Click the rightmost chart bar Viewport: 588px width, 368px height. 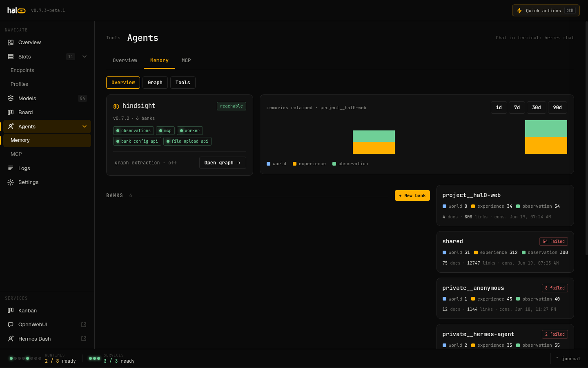coord(546,137)
